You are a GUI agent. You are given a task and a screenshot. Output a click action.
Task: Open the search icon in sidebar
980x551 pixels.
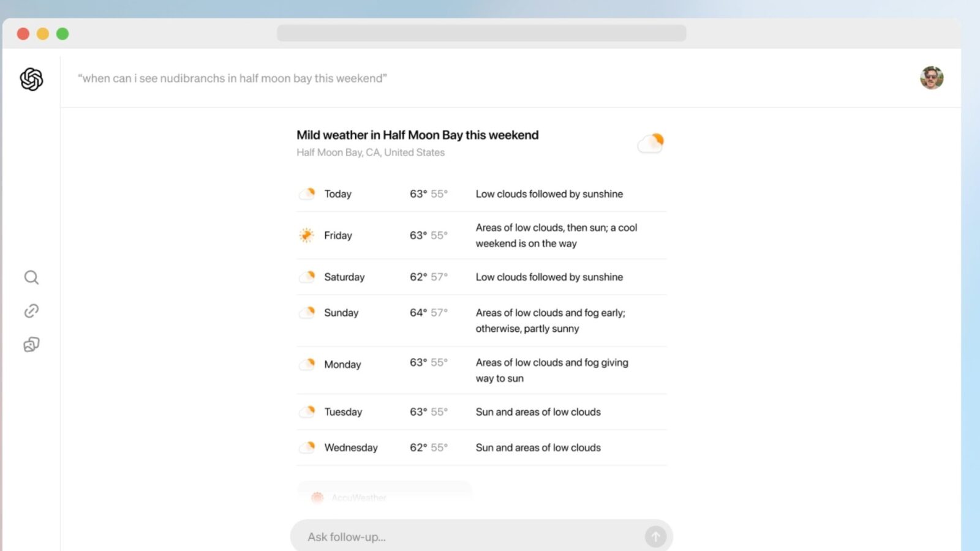click(31, 277)
